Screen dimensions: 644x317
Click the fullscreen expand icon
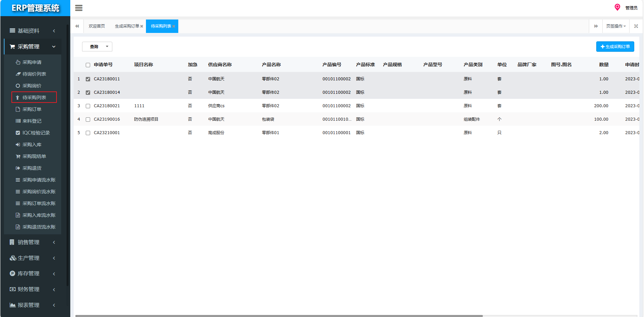pos(636,26)
